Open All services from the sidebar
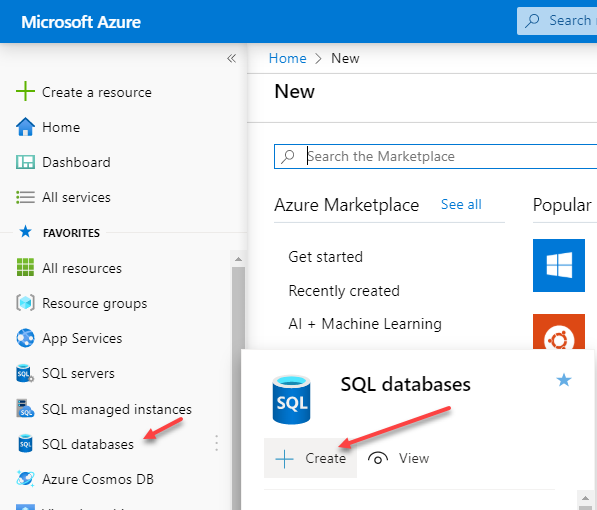 click(77, 197)
